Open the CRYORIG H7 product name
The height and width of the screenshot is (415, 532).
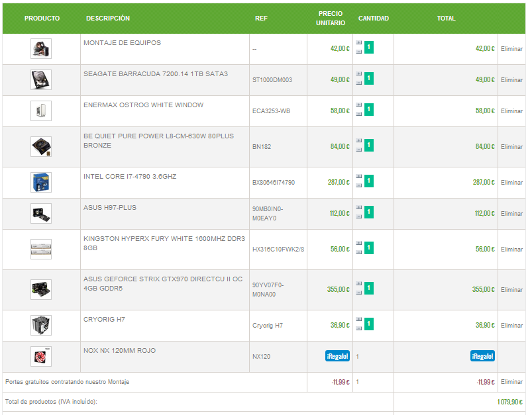tap(104, 320)
